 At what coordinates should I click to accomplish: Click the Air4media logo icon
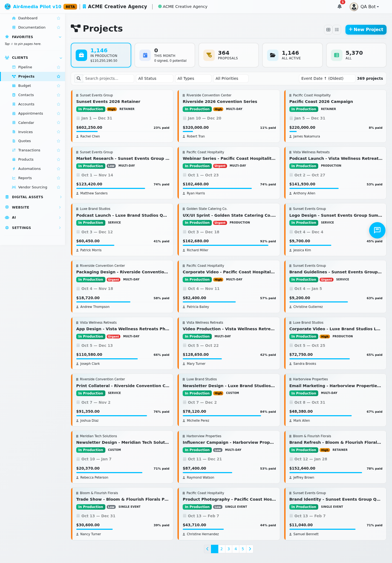[x=8, y=7]
